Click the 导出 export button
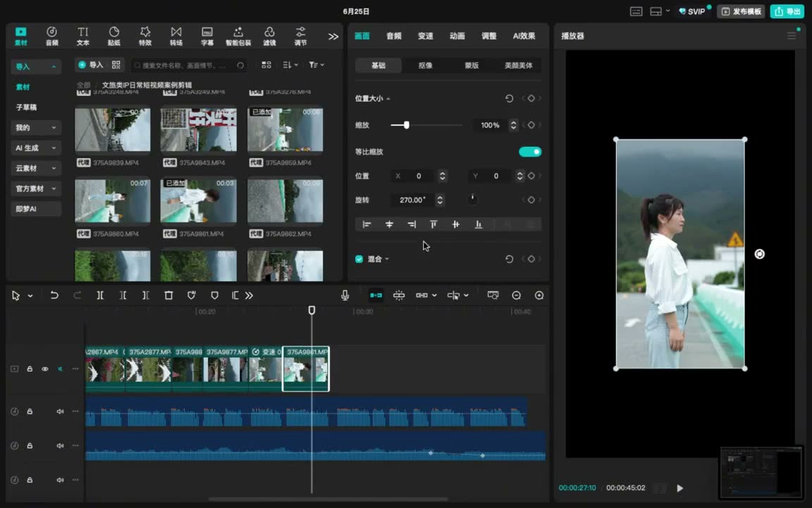Screen dimensions: 812x508 pos(787,11)
